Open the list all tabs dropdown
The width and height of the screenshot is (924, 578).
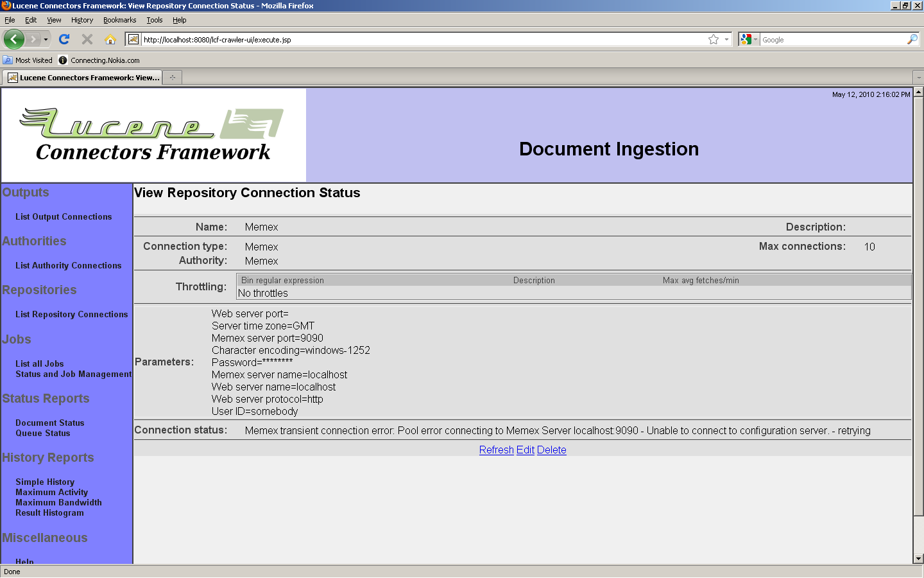point(918,78)
